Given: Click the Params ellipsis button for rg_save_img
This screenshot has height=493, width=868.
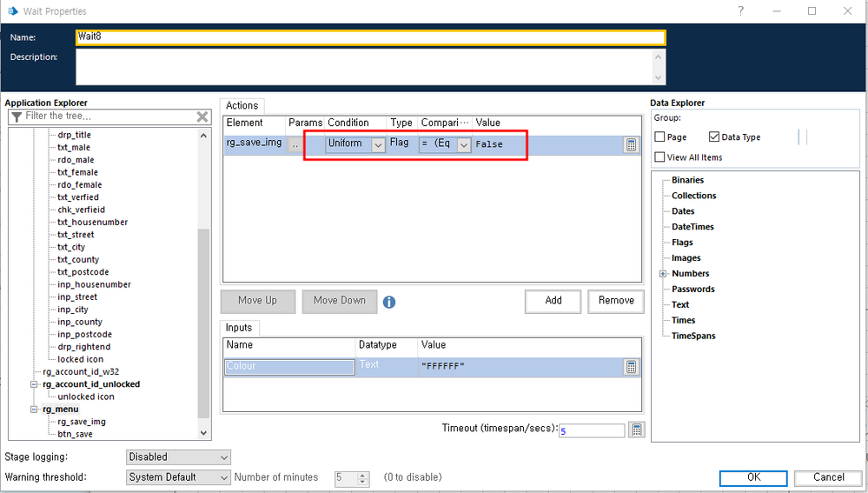Looking at the screenshot, I should [295, 144].
